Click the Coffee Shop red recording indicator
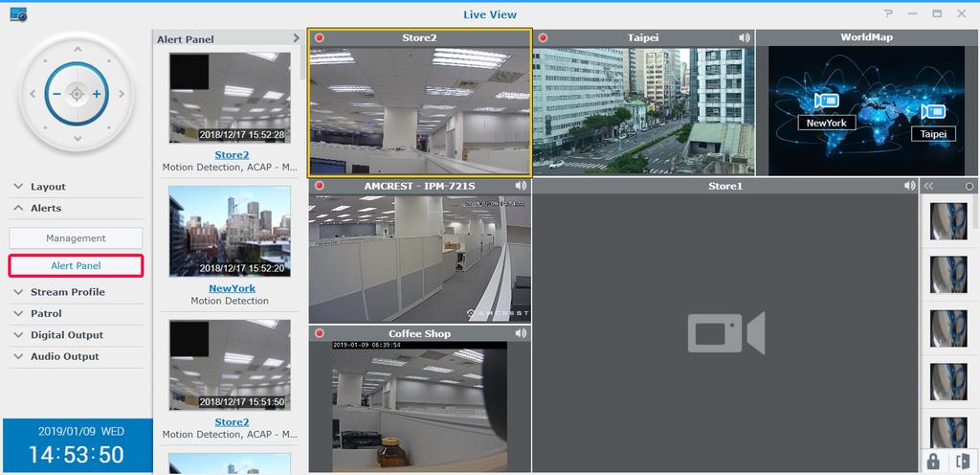 [x=320, y=333]
